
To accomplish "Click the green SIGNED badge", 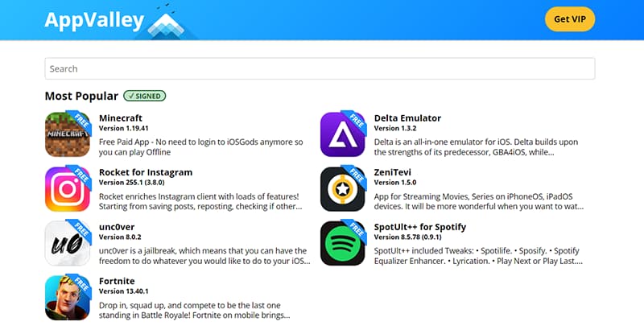I will (x=145, y=96).
